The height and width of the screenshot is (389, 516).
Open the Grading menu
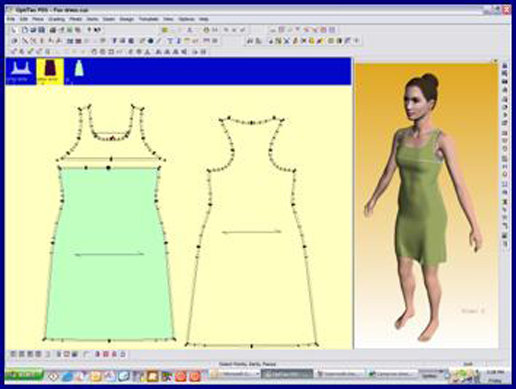(x=56, y=19)
